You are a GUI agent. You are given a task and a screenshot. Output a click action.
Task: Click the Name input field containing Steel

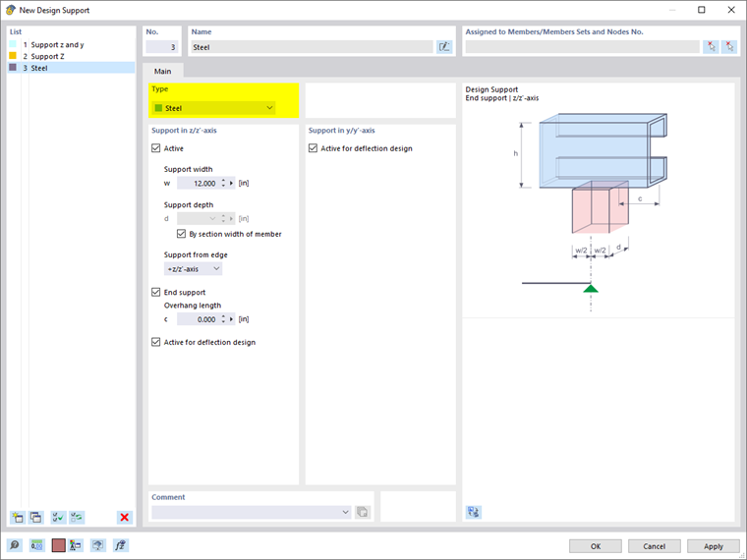312,47
